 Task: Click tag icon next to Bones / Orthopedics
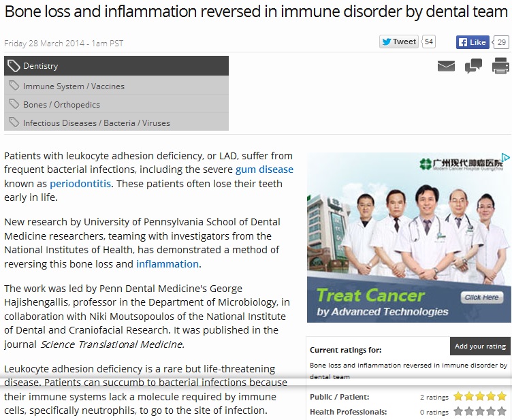13,104
